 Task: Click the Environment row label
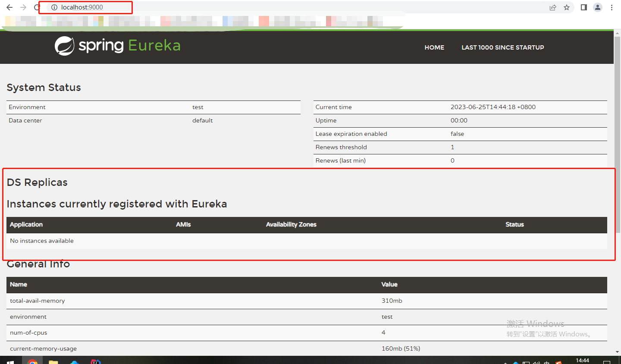point(27,107)
